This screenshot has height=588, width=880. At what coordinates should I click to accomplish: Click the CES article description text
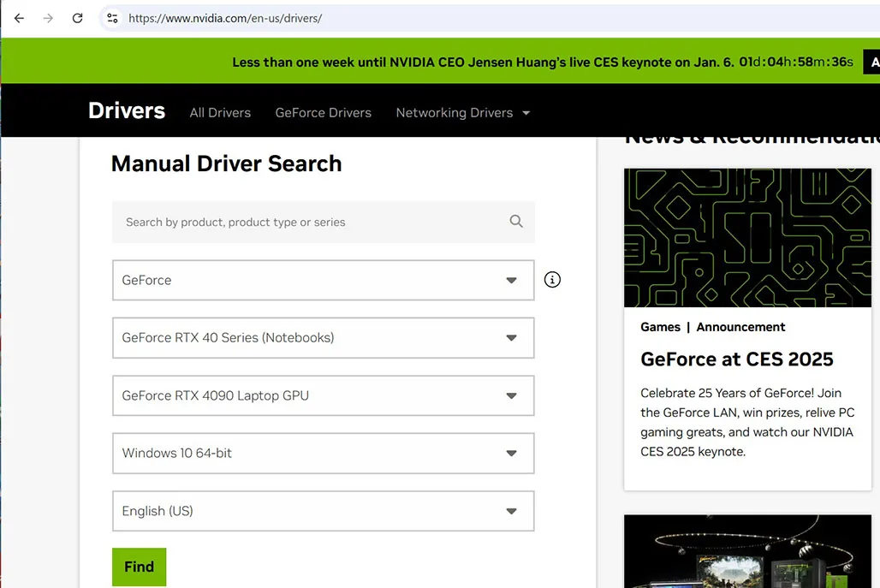tap(747, 422)
